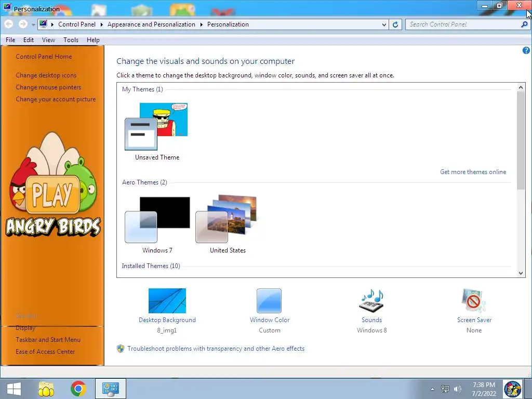Open Display link in sidebar
This screenshot has height=399, width=532.
tap(25, 328)
